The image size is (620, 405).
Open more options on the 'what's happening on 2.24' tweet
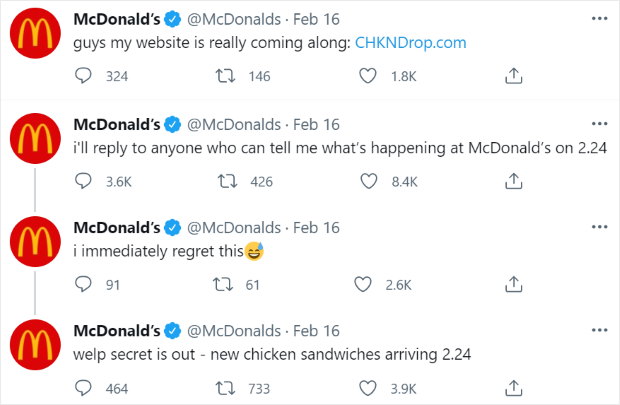click(x=599, y=125)
